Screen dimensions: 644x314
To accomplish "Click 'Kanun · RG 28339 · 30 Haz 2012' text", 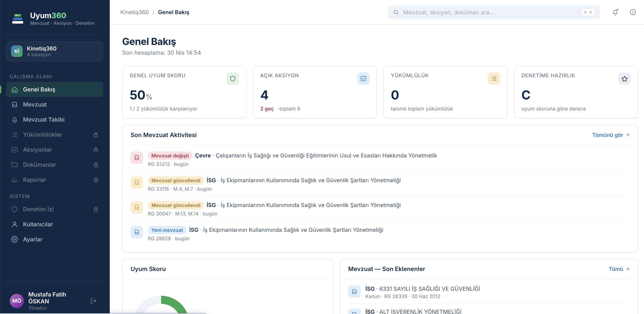I will (x=403, y=296).
